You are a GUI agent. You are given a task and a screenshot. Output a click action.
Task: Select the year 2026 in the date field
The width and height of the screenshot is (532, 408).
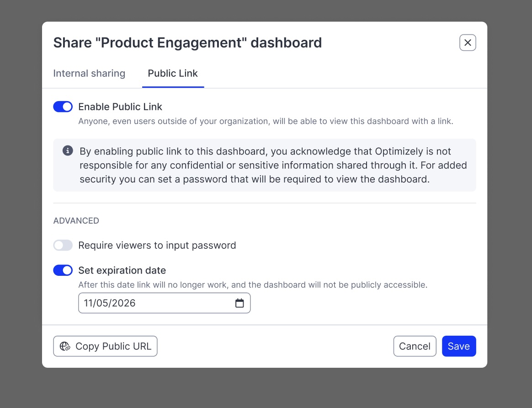[124, 303]
